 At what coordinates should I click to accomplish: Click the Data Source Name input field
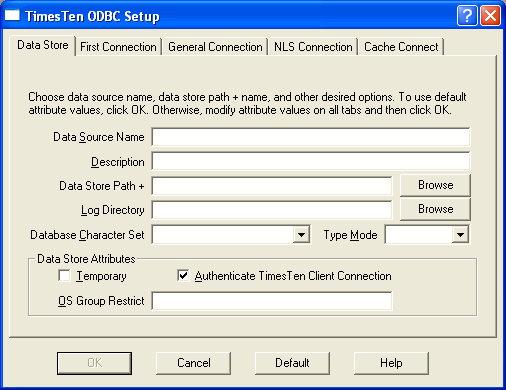point(311,137)
